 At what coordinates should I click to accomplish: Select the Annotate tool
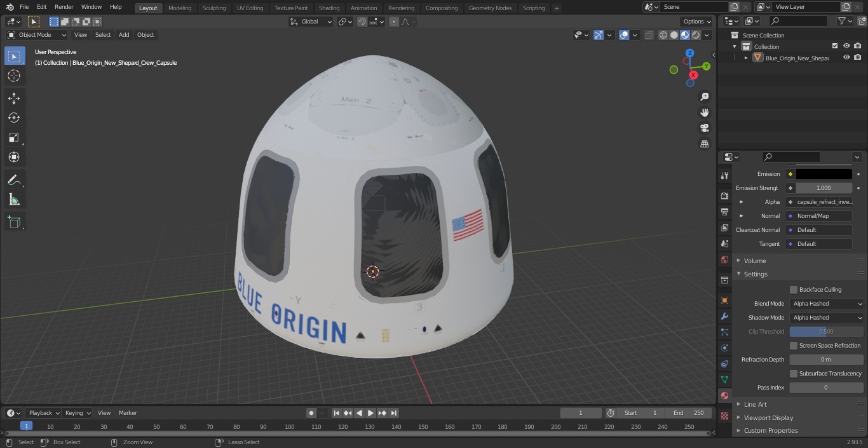click(14, 180)
